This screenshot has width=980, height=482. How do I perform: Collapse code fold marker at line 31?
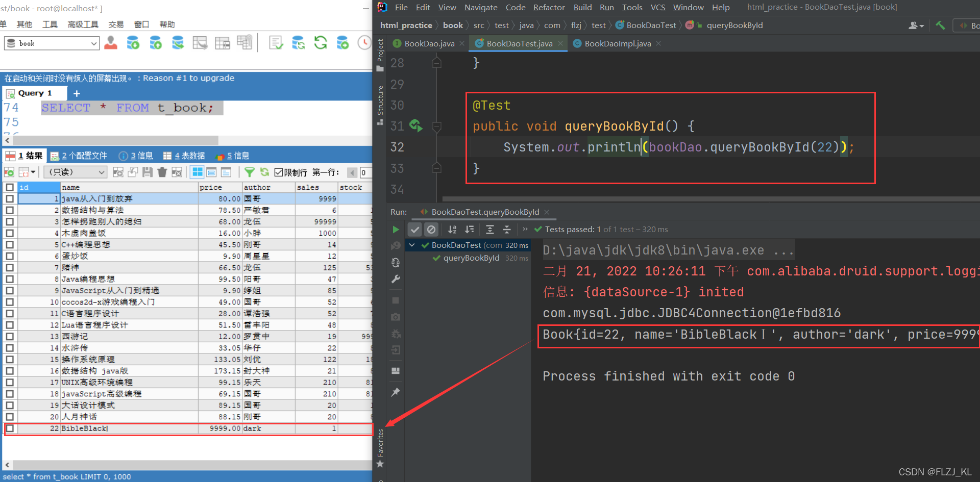click(x=437, y=126)
